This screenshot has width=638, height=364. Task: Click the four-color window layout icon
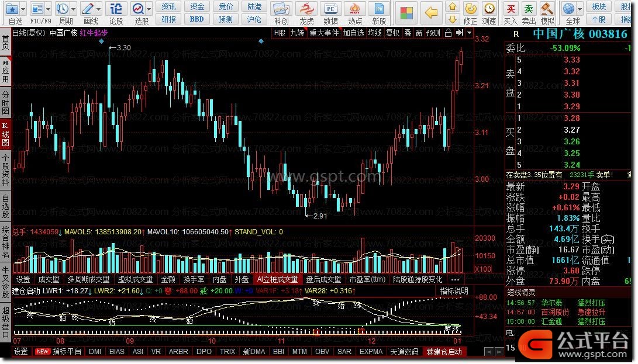click(x=406, y=13)
